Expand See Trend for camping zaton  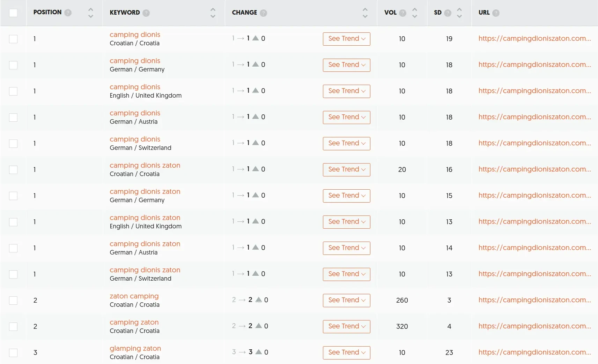click(x=346, y=326)
